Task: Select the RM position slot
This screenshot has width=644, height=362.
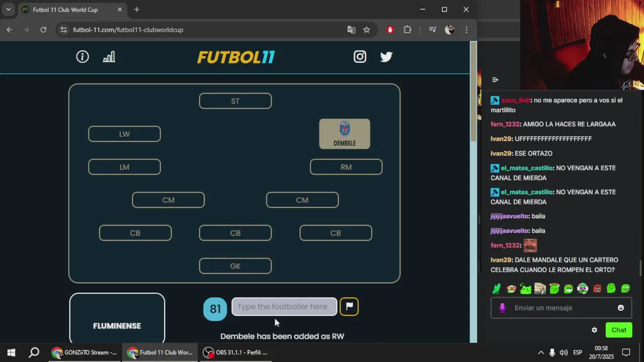Action: 346,167
